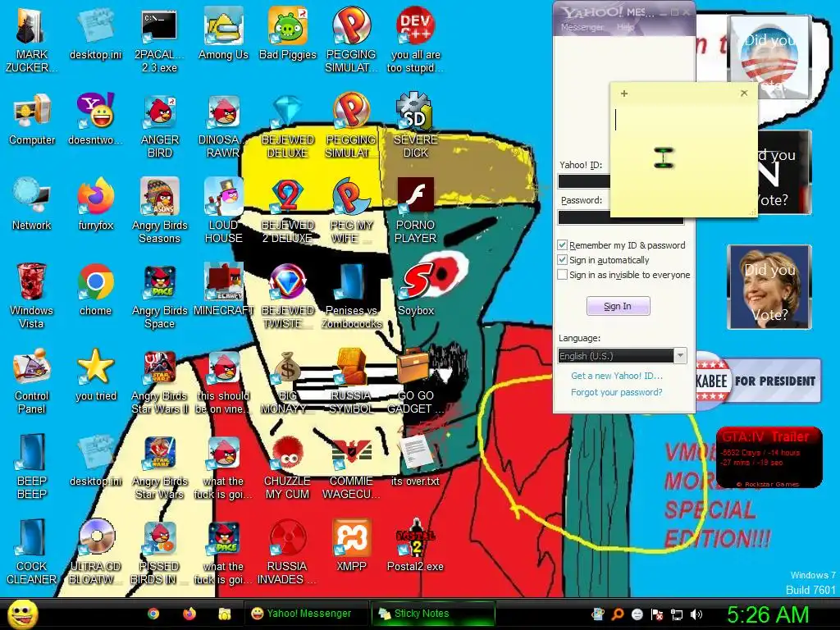Toggle Remember my ID & password checkbox
Screen dimensions: 840x630
(x=562, y=244)
